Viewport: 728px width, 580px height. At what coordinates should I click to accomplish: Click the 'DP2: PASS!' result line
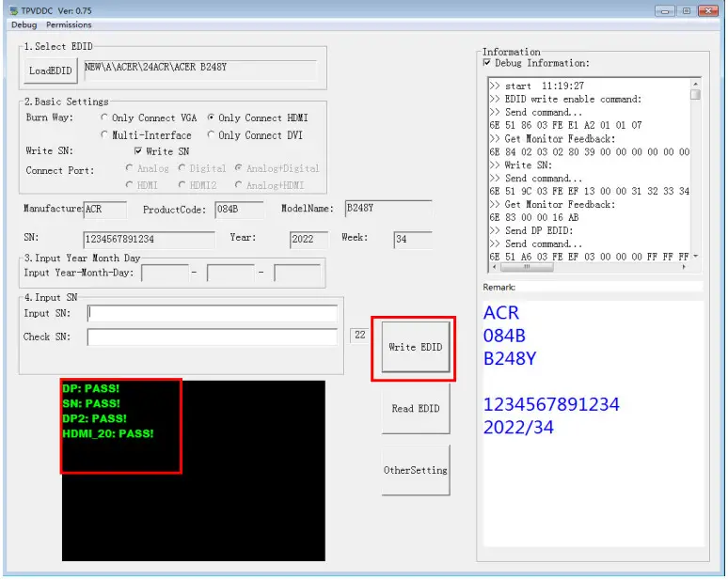pos(94,418)
